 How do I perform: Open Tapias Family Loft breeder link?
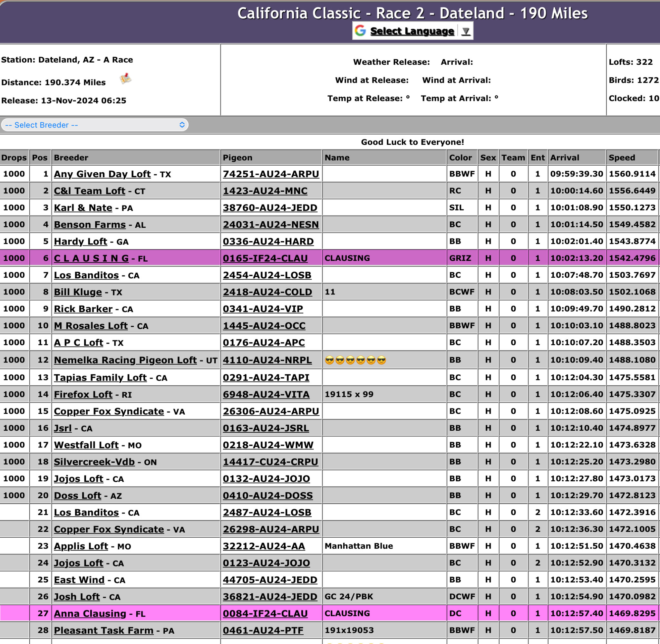[101, 378]
